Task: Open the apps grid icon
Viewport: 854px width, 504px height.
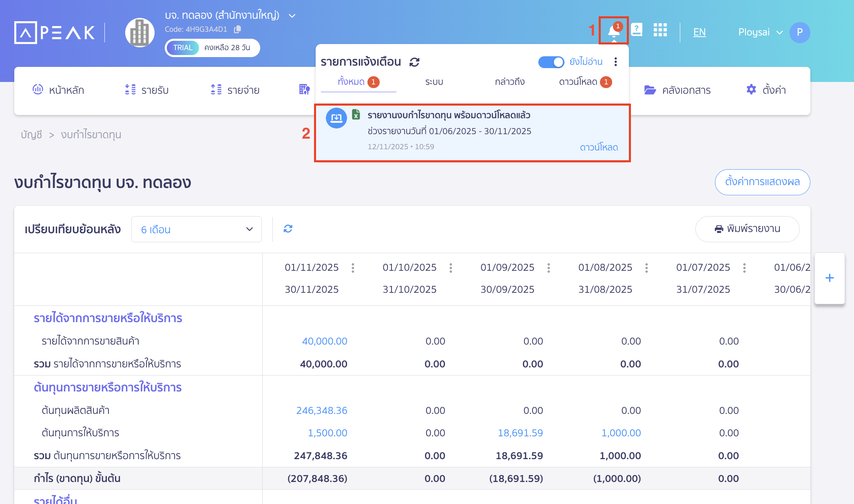Action: pyautogui.click(x=660, y=30)
